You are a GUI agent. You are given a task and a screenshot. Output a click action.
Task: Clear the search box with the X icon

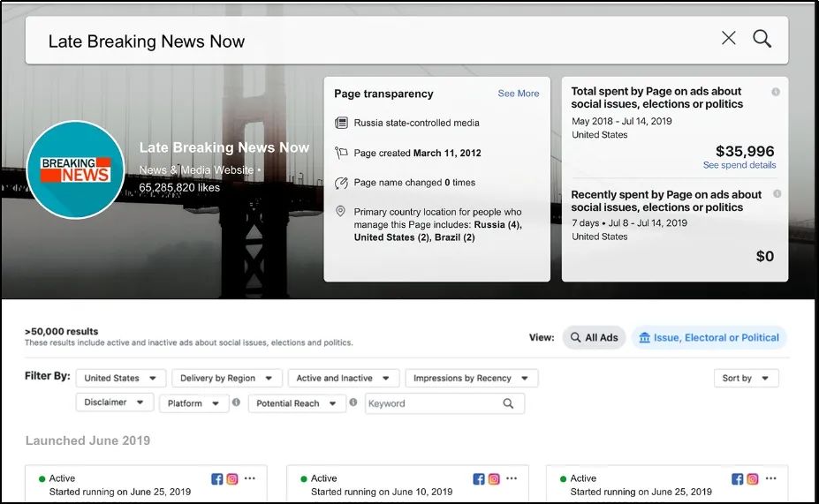pos(729,38)
